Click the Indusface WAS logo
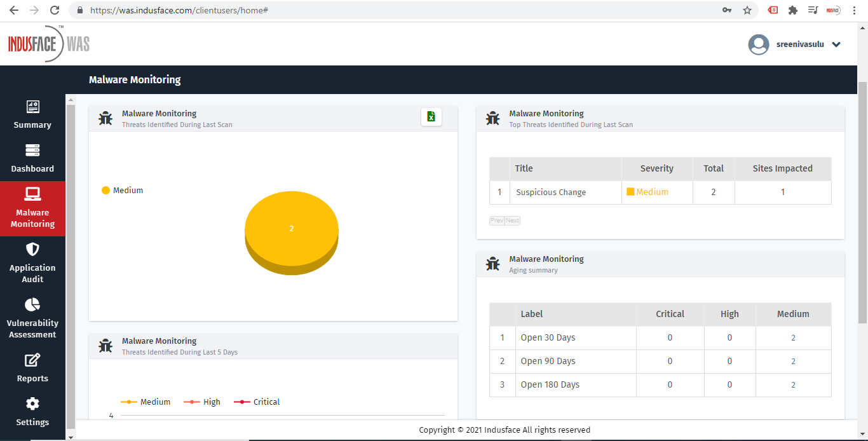Screen dimensions: 868x441 tap(49, 44)
